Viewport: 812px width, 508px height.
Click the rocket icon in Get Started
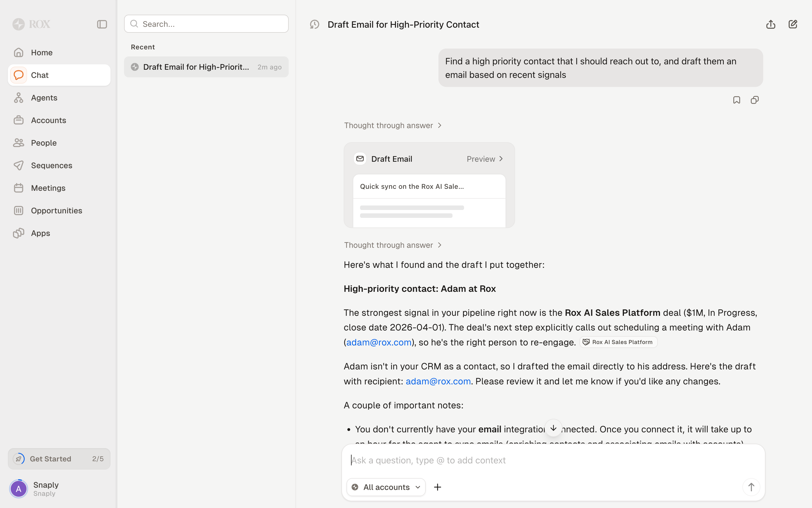[x=19, y=459]
